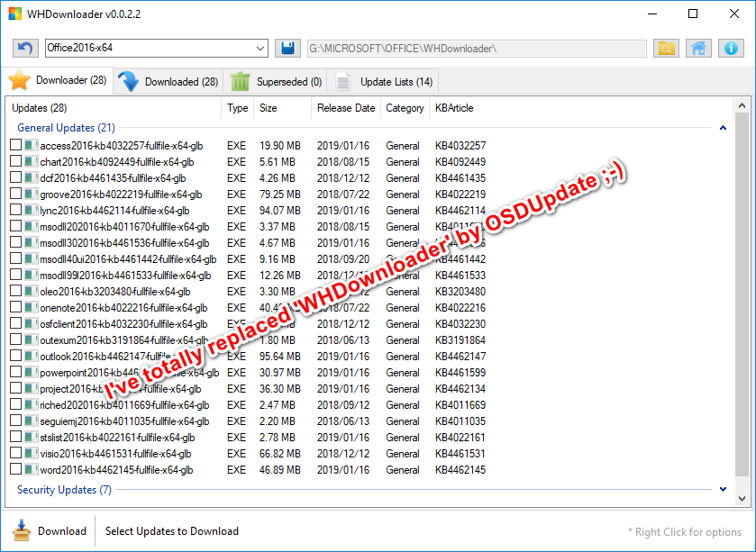
Task: Click the file icon of stslist2016-kb4022161
Action: pos(32,437)
